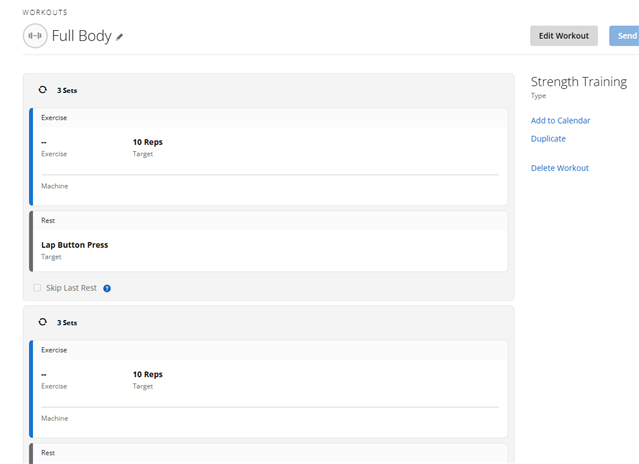
Task: Click the Strength Training type label
Action: (x=578, y=82)
